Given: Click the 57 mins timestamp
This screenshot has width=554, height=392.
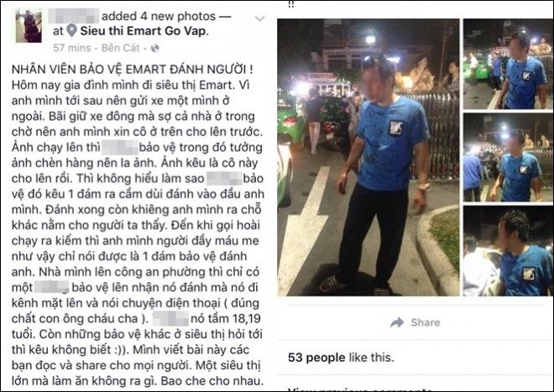Looking at the screenshot, I should point(71,48).
